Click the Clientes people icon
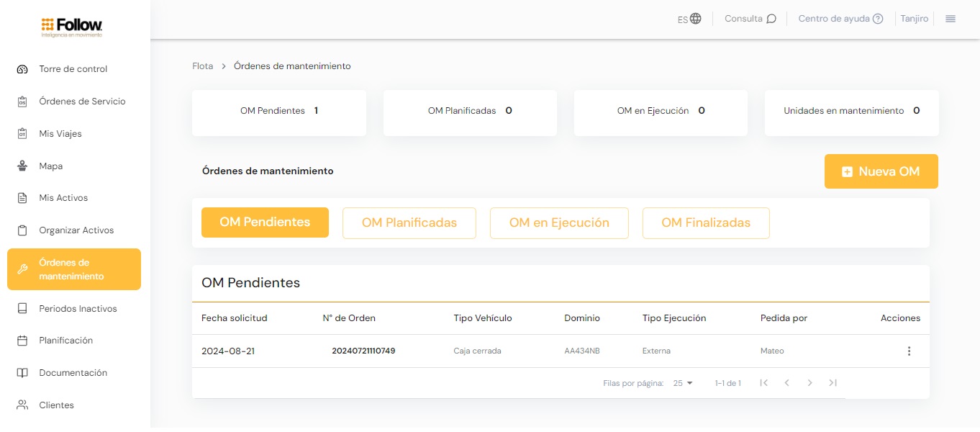 [22, 405]
